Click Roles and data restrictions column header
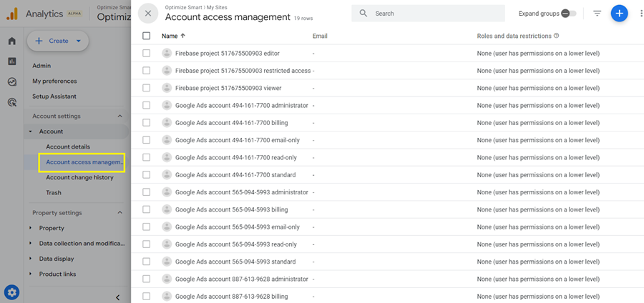Viewport: 644px width, 303px height. point(514,36)
